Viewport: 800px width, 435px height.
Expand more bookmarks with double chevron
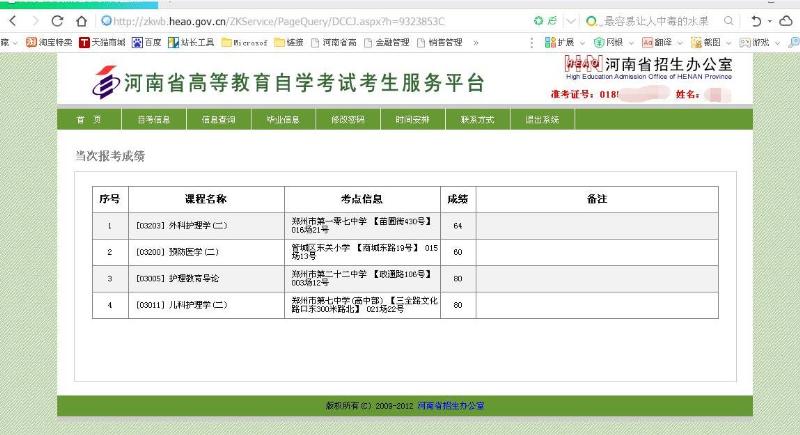[476, 43]
